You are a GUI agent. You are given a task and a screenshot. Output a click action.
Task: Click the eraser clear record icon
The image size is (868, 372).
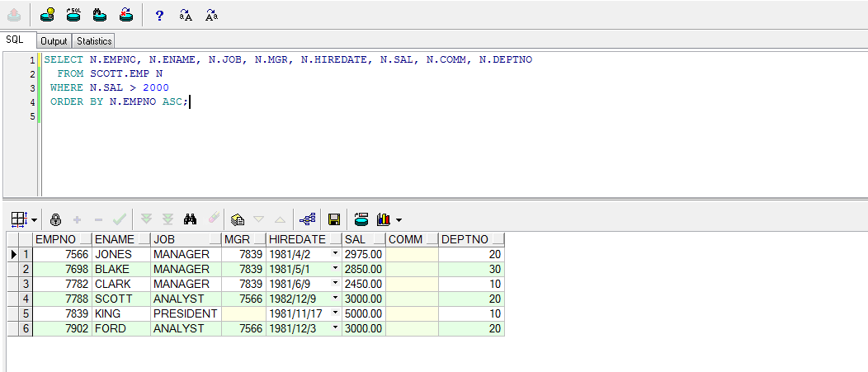pos(214,219)
